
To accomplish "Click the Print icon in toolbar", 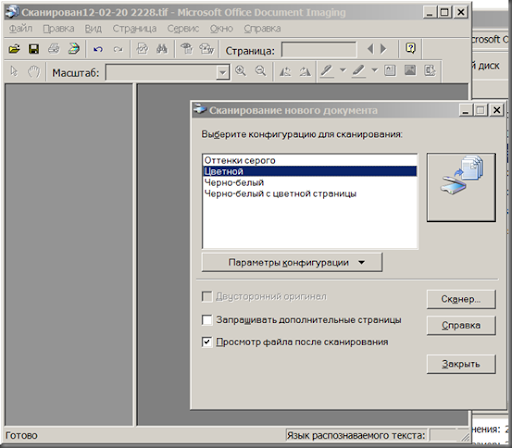I will point(54,49).
